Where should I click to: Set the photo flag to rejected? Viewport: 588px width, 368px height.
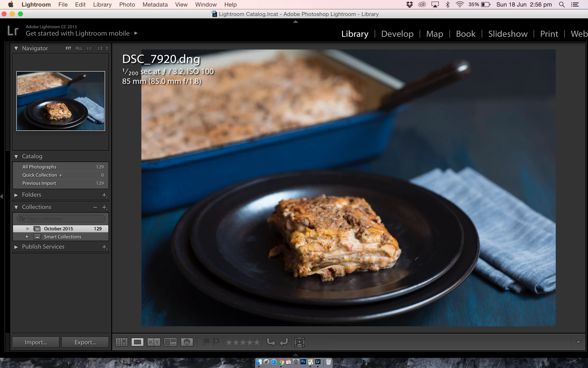(x=216, y=342)
